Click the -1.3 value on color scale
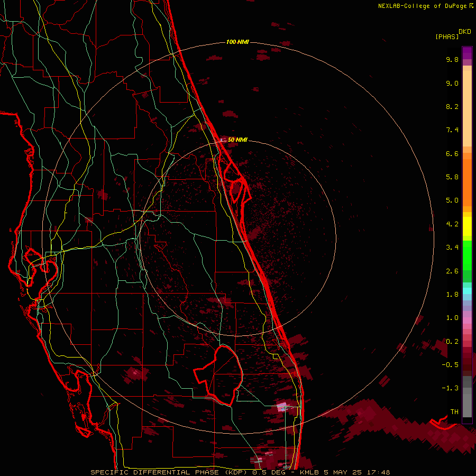Image resolution: width=476 pixels, height=476 pixels. click(450, 388)
